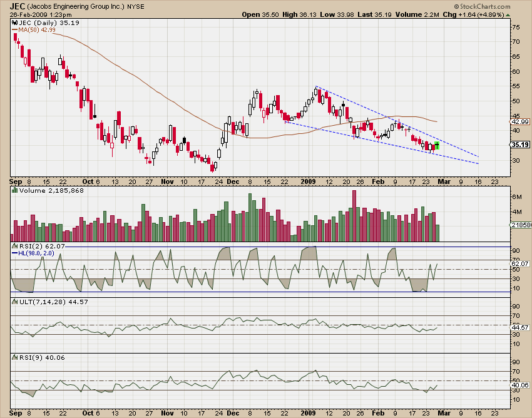This screenshot has width=532, height=418.
Task: Click the RSI(2) 62.07 legend text
Action: [x=42, y=246]
